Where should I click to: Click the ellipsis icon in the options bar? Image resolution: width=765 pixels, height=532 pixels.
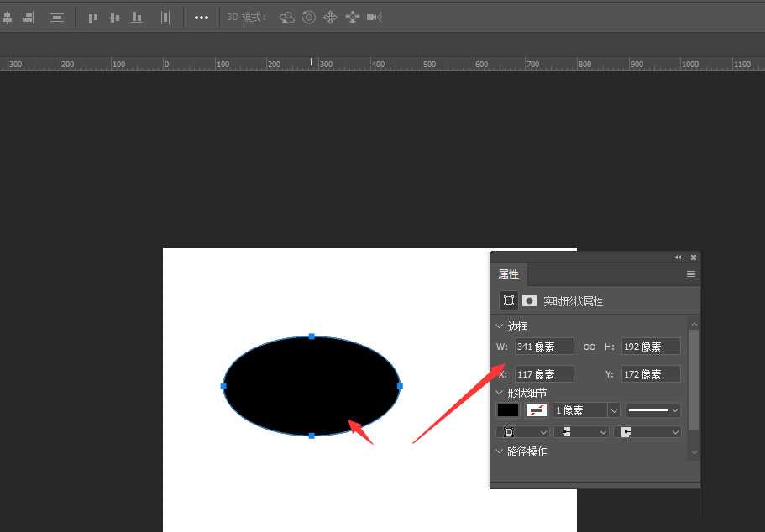click(202, 17)
